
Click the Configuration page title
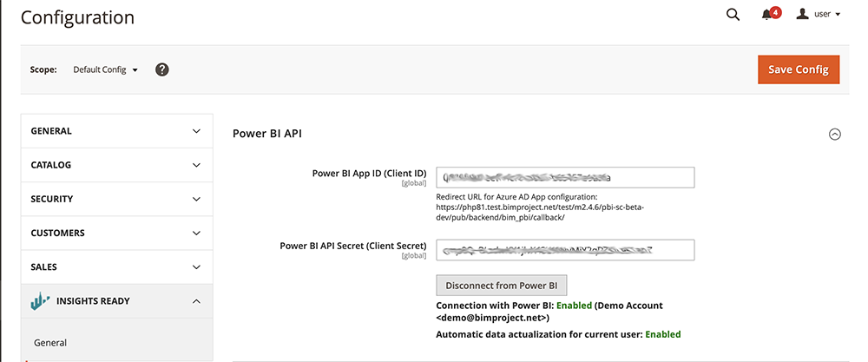coord(77,17)
